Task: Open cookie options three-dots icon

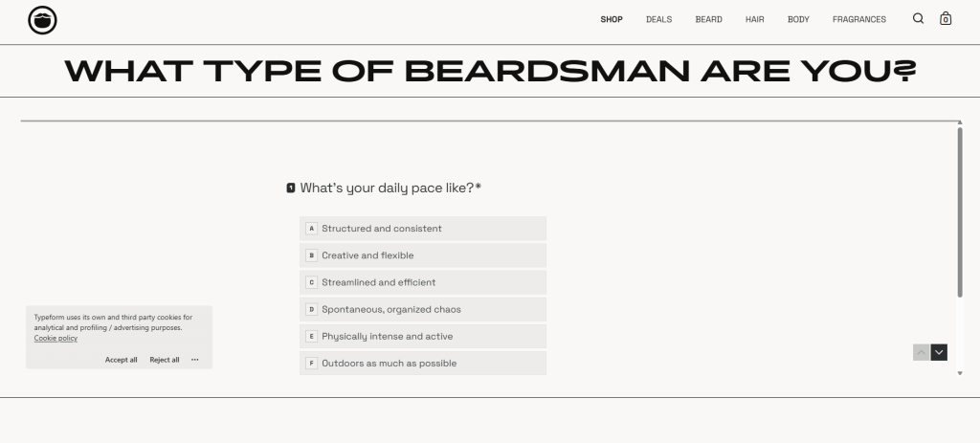Action: (195, 360)
